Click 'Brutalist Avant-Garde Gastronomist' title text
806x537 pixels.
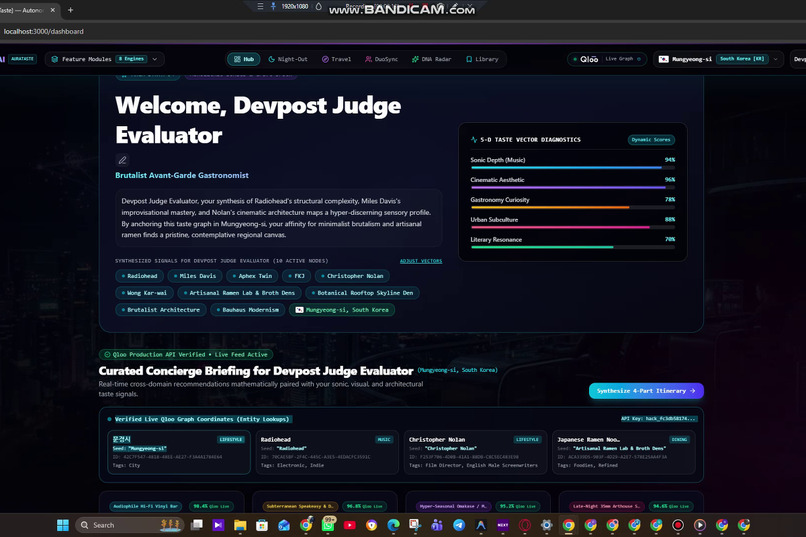[182, 175]
